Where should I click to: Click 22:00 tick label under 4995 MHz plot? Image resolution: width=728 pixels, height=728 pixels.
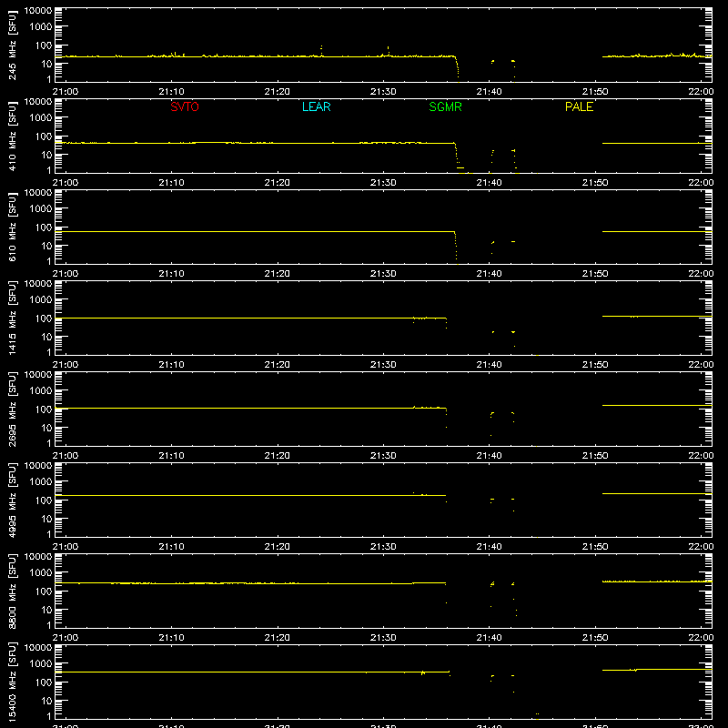(x=701, y=547)
